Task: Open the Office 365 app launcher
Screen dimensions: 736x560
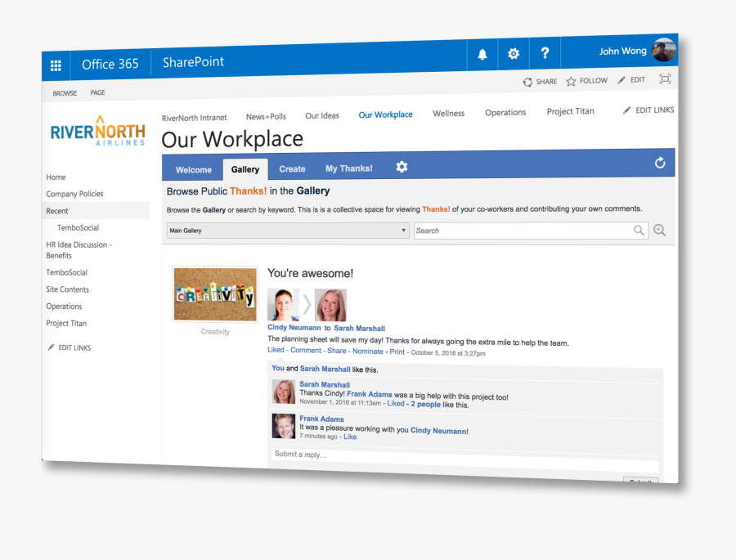Action: [x=56, y=65]
